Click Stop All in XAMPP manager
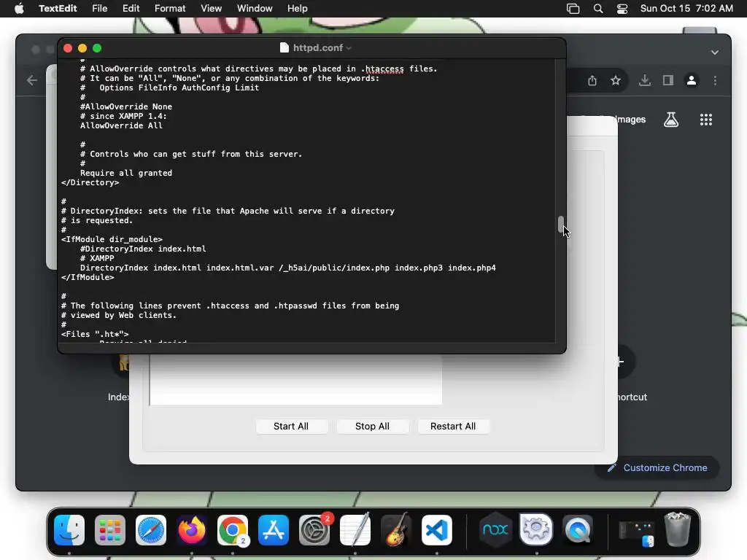This screenshot has height=560, width=747. [x=372, y=426]
